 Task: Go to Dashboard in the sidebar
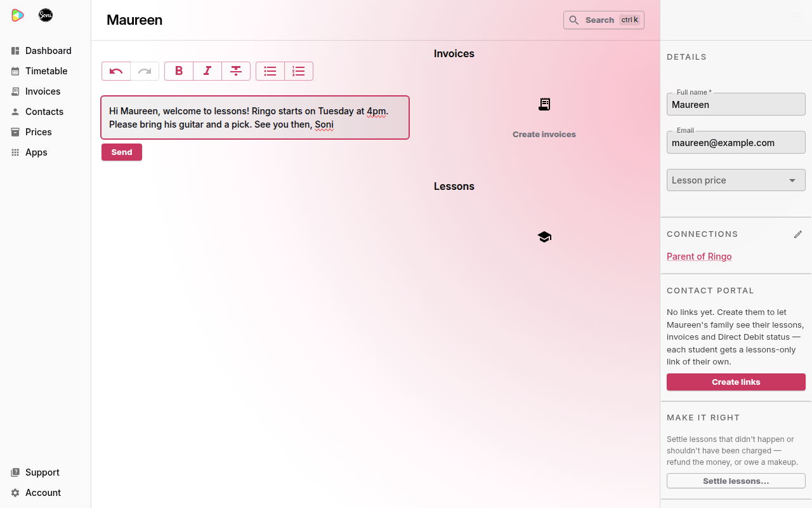(45, 51)
